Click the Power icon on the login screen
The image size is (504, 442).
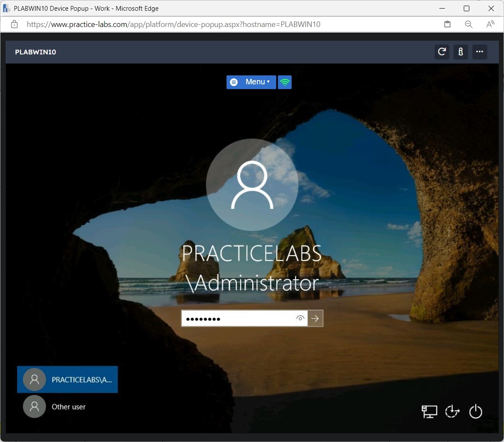tap(475, 411)
